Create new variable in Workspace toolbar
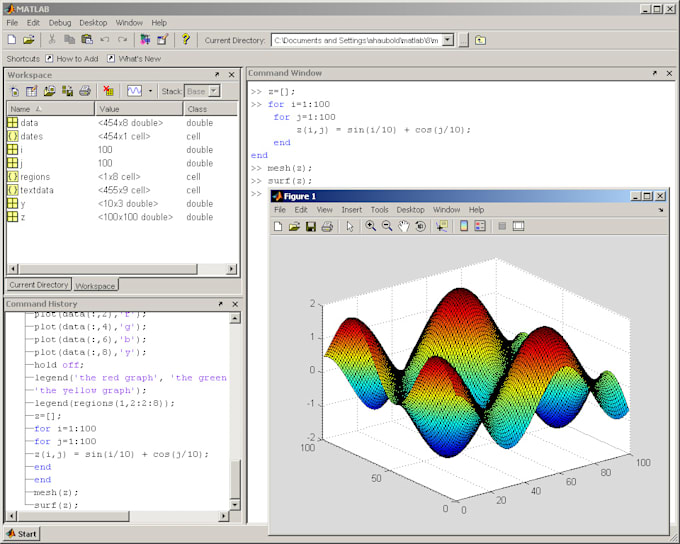680x544 pixels. 15,91
